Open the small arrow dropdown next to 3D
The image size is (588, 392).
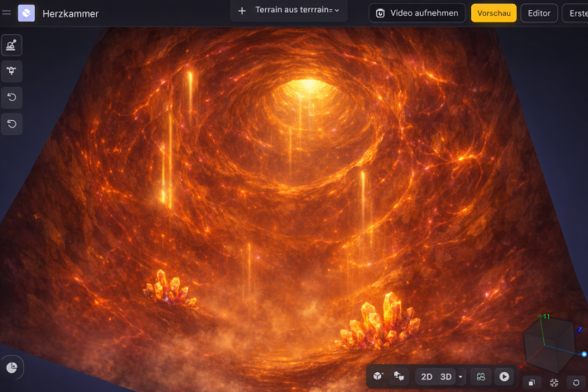(460, 376)
